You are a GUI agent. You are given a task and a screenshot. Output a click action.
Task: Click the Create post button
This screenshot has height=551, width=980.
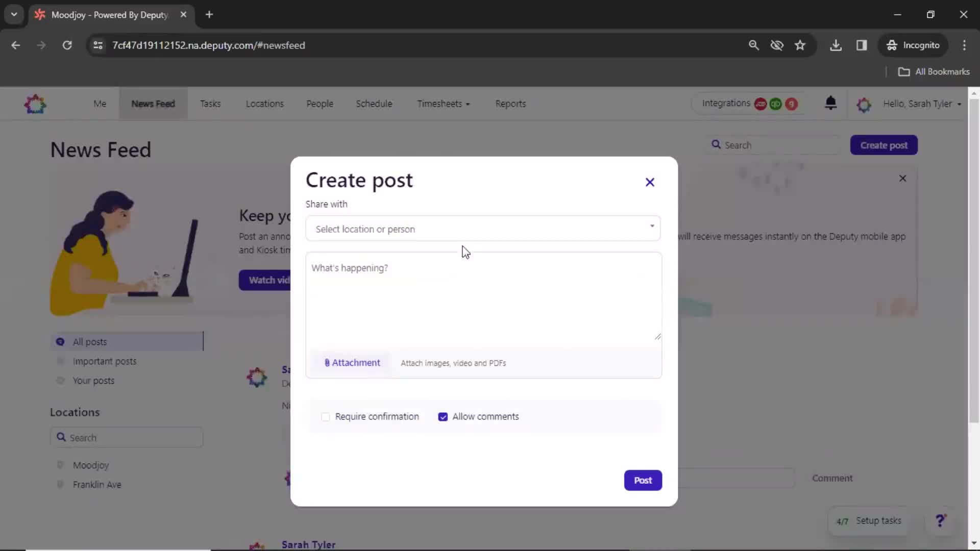tap(884, 145)
